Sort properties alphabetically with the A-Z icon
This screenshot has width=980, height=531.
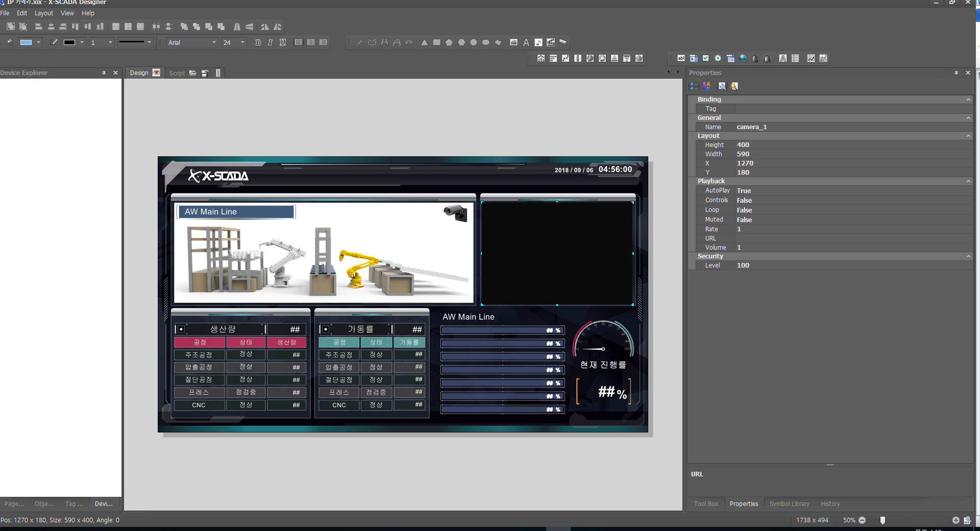coord(706,86)
